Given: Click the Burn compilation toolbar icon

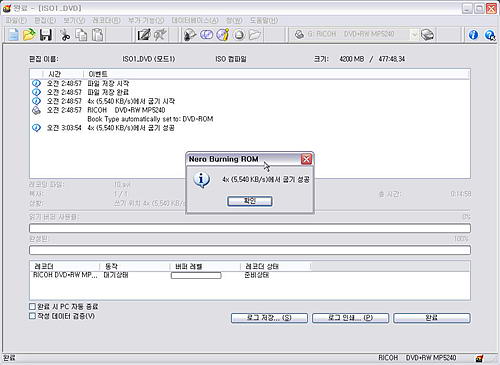Looking at the screenshot, I should point(190,35).
